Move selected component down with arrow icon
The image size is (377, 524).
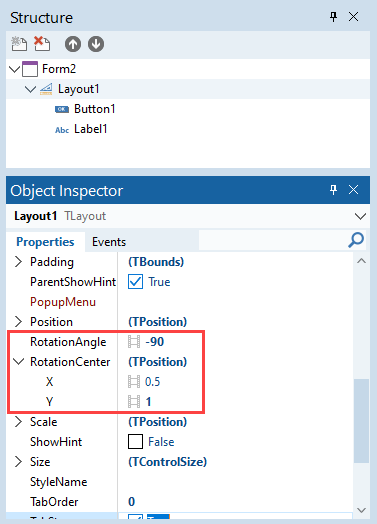96,44
